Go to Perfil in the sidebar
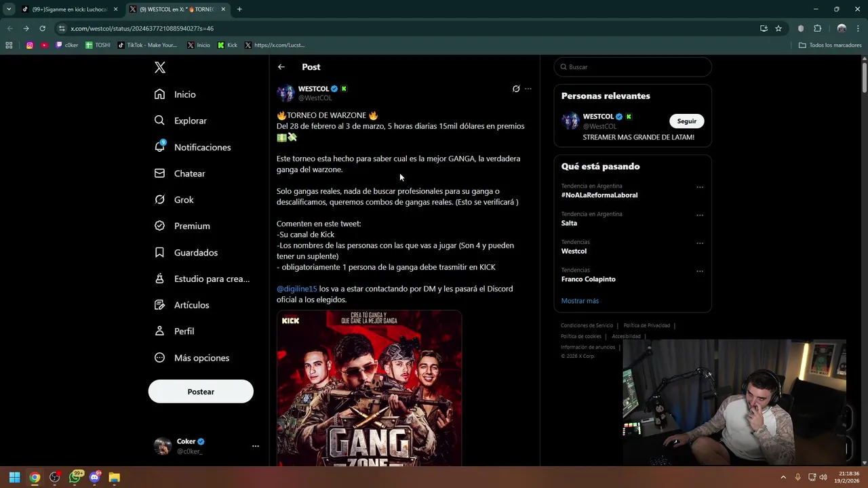Viewport: 868px width, 488px height. point(175,331)
